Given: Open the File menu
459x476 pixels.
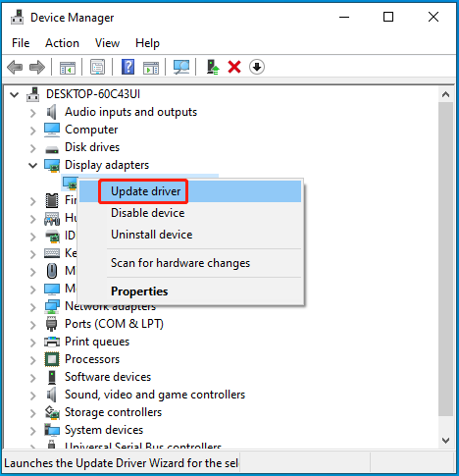Looking at the screenshot, I should [x=21, y=43].
